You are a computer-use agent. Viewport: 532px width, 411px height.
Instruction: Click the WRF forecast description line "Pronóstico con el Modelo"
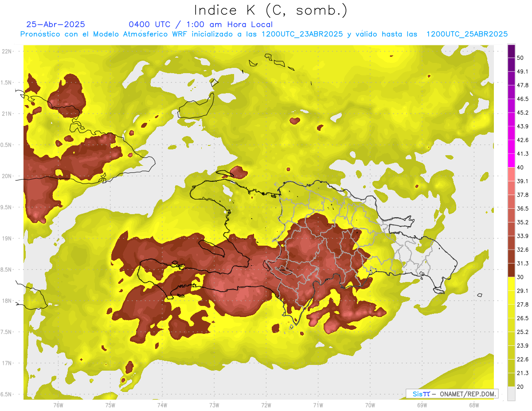[x=264, y=34]
